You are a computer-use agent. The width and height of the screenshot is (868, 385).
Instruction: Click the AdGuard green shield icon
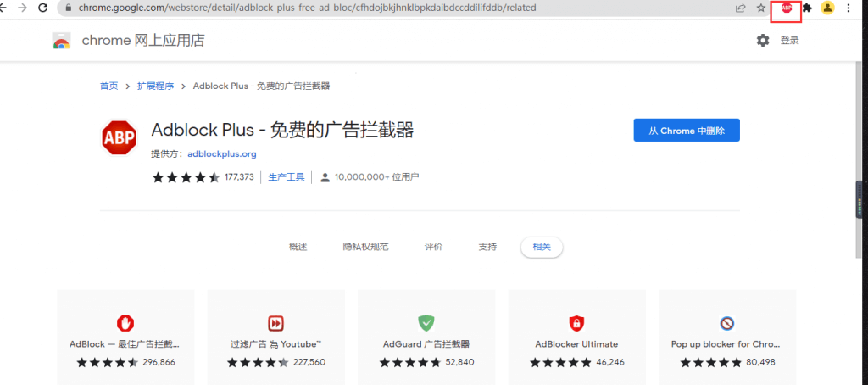tap(426, 323)
